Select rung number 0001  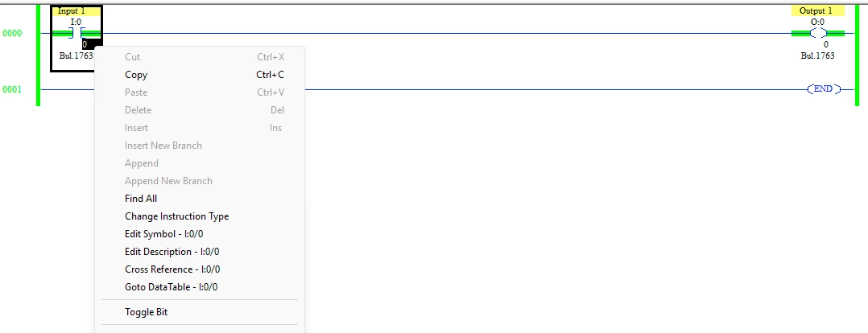tap(12, 89)
